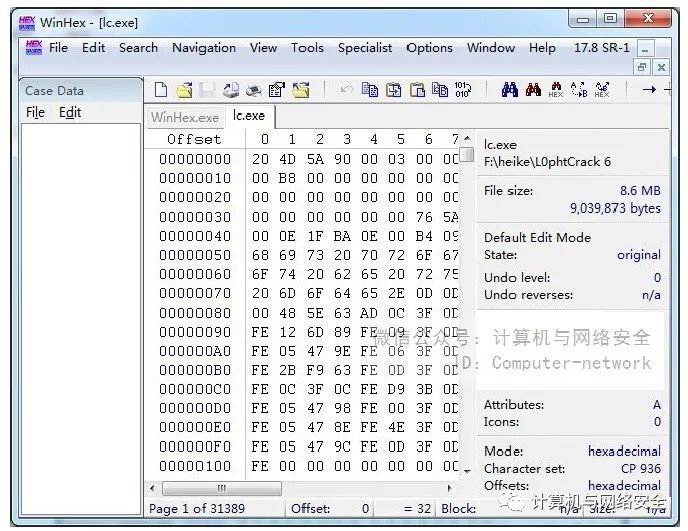
Task: Click the horizontal scrollbar thumb in the hex view
Action: 222,488
